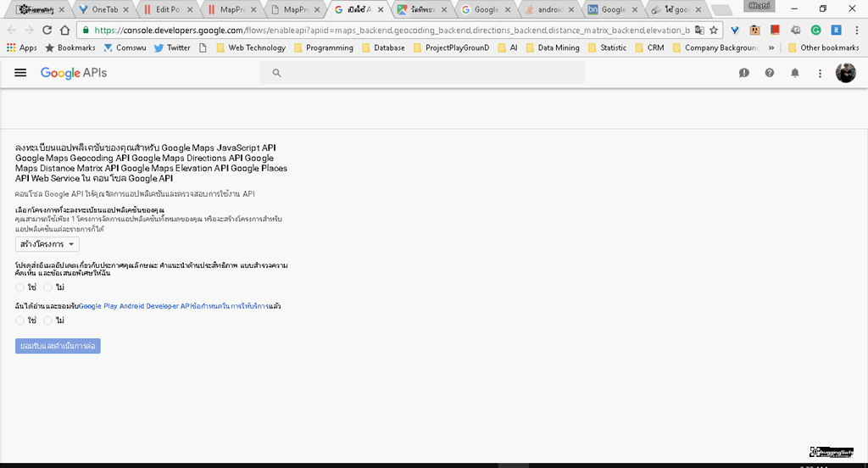Open the starred Bookmarks shortcut
Image resolution: width=868 pixels, height=468 pixels.
(x=70, y=47)
